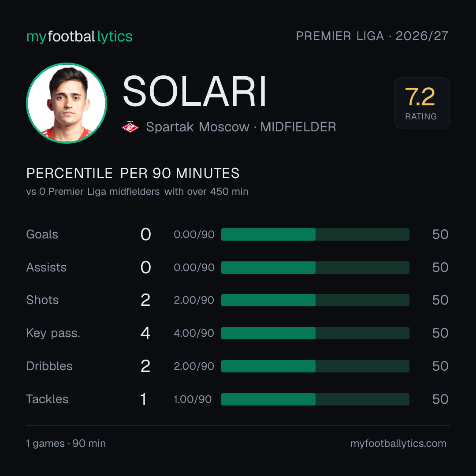Select the Premier Liga 2026/27 label

coord(372,36)
